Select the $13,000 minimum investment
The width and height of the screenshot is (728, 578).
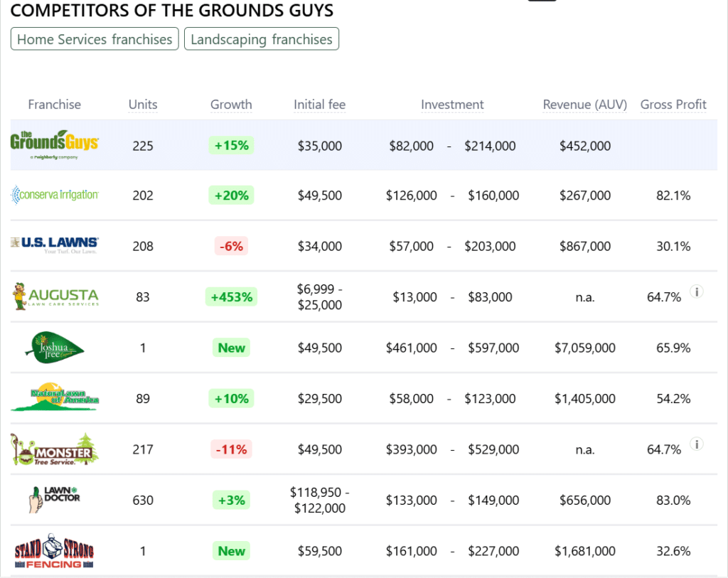coord(414,296)
